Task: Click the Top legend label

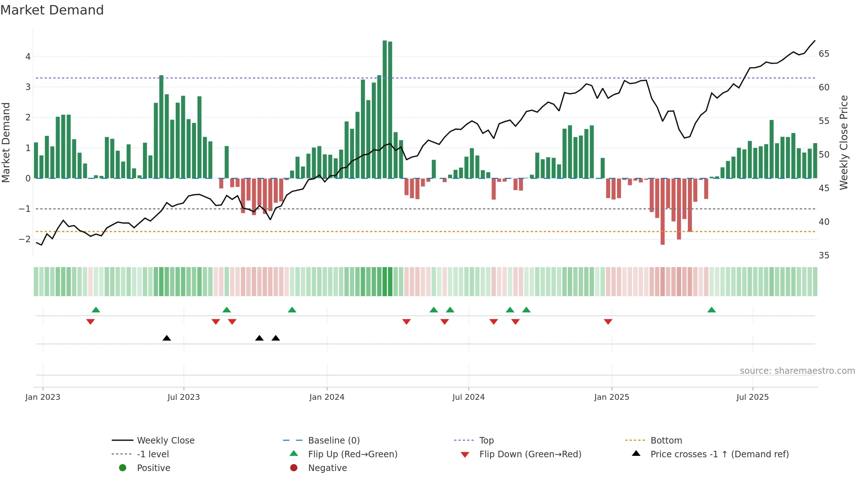Action: tap(486, 440)
